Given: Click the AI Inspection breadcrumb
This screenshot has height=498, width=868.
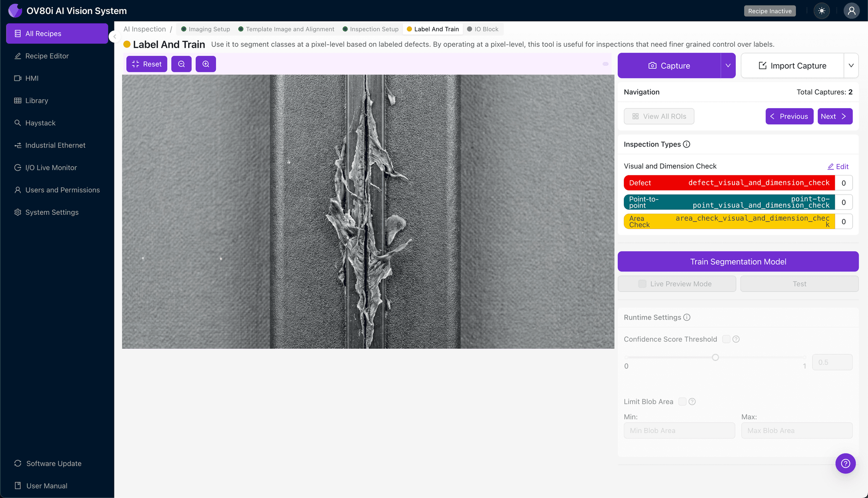Looking at the screenshot, I should pos(145,29).
